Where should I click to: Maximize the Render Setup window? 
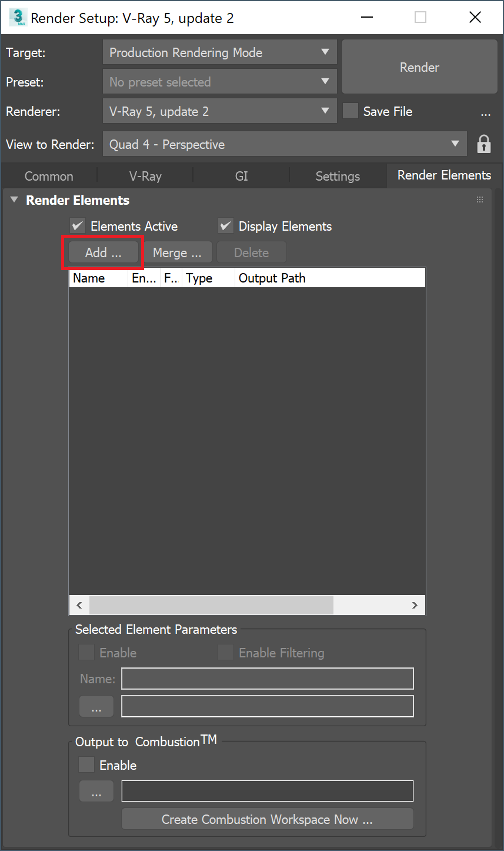point(420,18)
